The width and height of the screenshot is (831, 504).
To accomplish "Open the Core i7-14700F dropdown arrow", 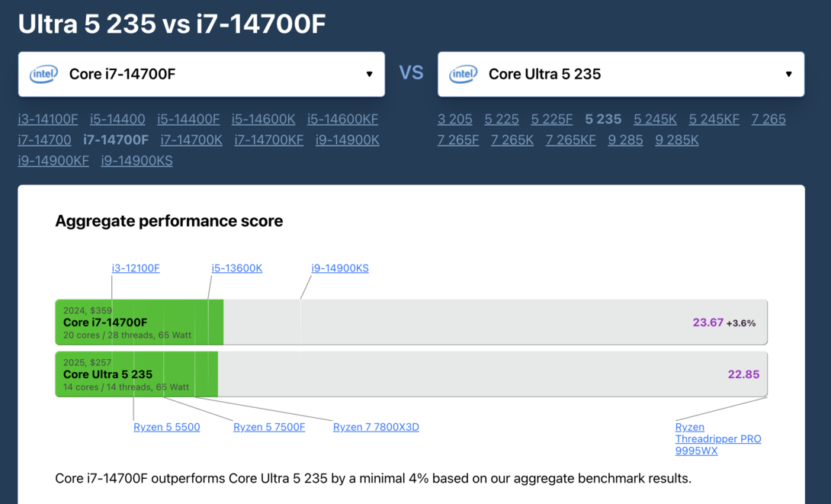I will [x=369, y=74].
